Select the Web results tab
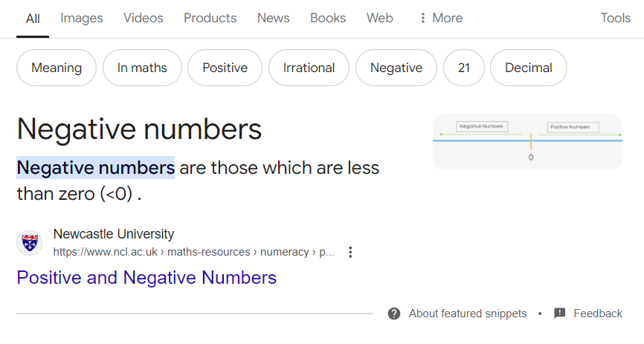 379,18
